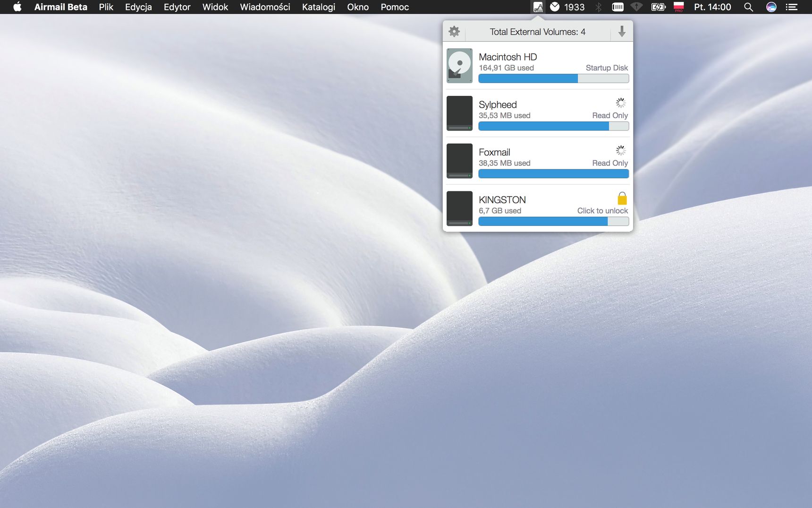Viewport: 812px width, 508px height.
Task: Open Spotlight search magnifier
Action: 748,7
